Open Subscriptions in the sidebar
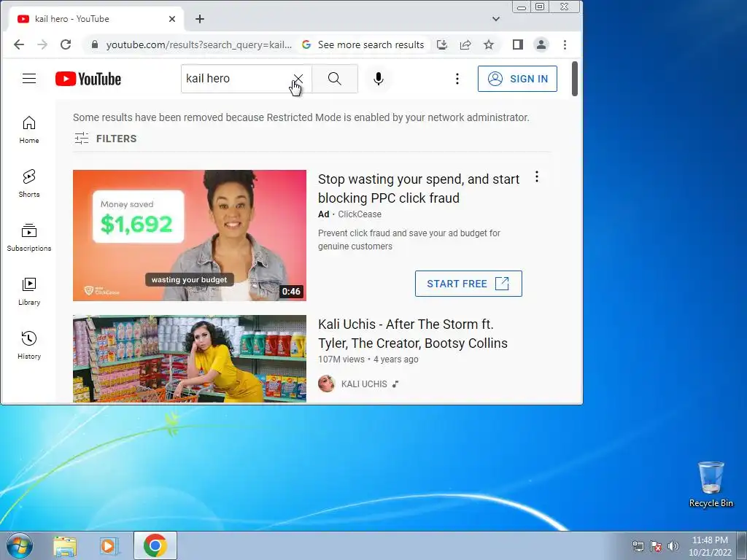747x560 pixels. point(29,238)
